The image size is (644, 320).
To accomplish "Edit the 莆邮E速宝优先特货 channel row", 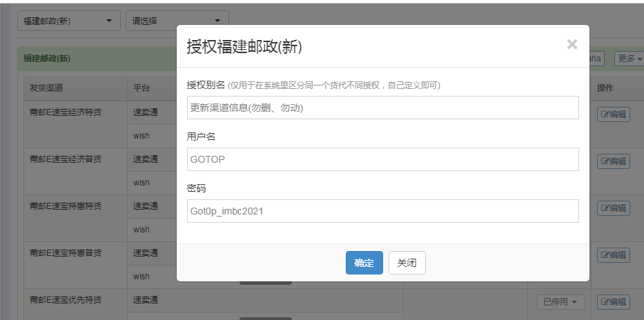I will (613, 302).
